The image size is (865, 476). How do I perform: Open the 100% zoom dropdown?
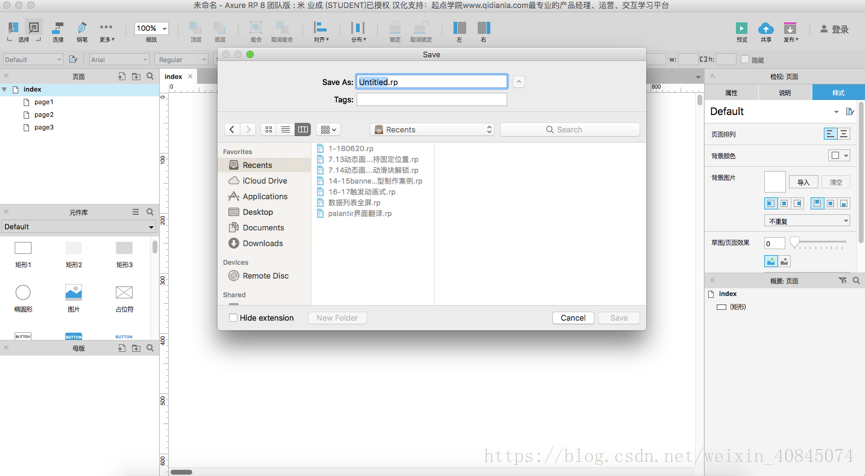tap(151, 28)
